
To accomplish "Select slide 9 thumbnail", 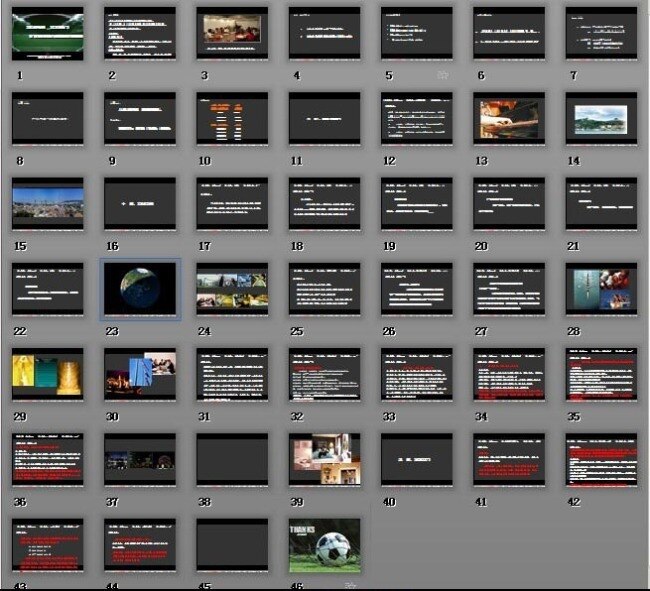I will [140, 119].
